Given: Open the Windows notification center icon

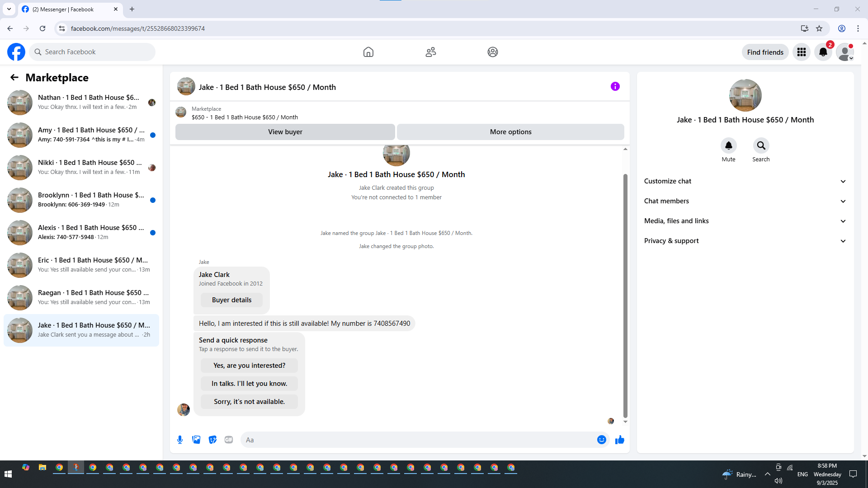Looking at the screenshot, I should pos(853,474).
